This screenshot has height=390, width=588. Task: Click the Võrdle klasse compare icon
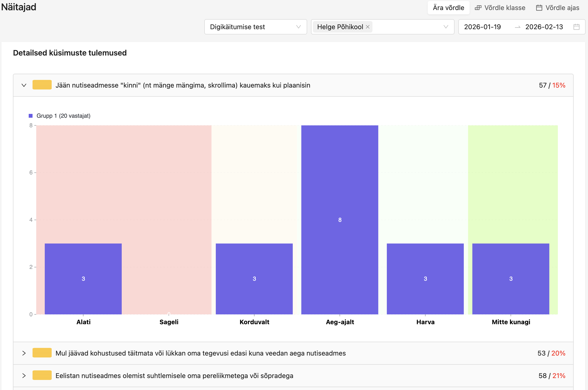[478, 8]
